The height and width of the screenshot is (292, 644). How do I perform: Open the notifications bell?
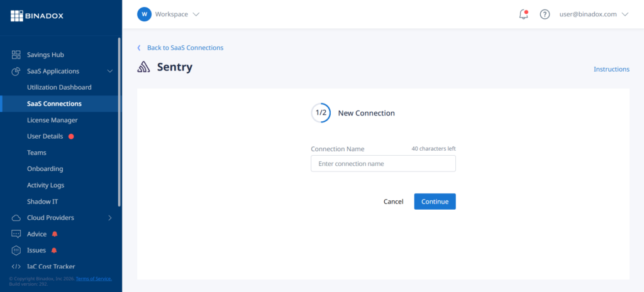pyautogui.click(x=523, y=14)
